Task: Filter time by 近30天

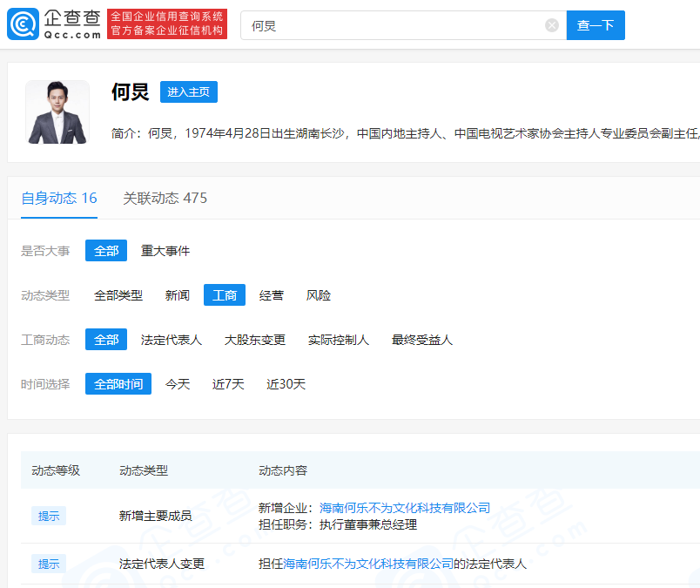Action: click(286, 384)
